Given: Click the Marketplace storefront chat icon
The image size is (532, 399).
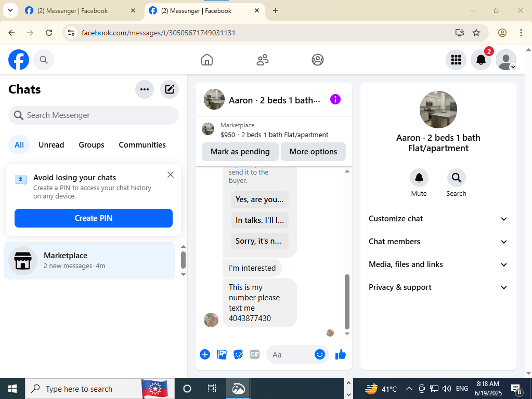Looking at the screenshot, I should click(23, 261).
